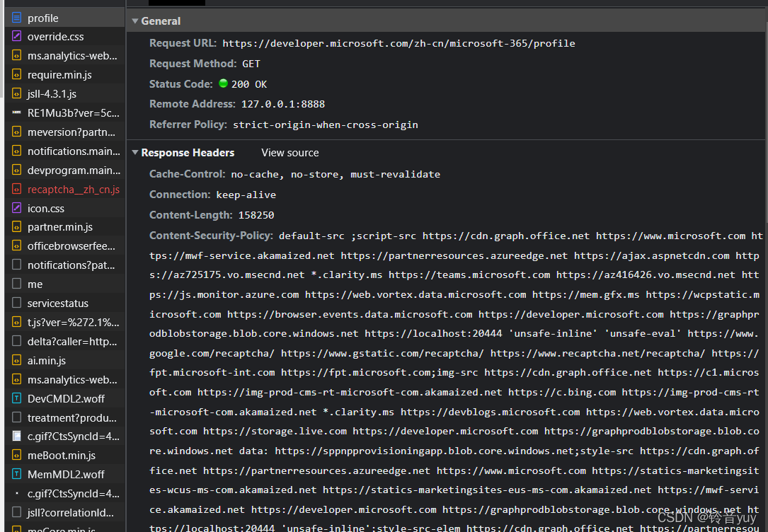Image resolution: width=768 pixels, height=532 pixels.
Task: Click the devprogram.main script icon
Action: click(x=17, y=170)
